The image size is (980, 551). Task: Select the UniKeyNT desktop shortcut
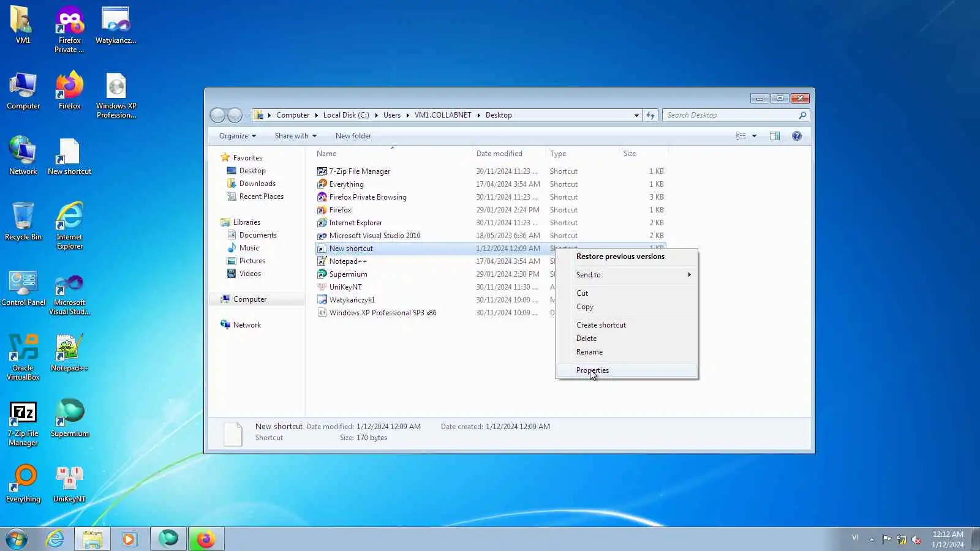[x=69, y=484]
